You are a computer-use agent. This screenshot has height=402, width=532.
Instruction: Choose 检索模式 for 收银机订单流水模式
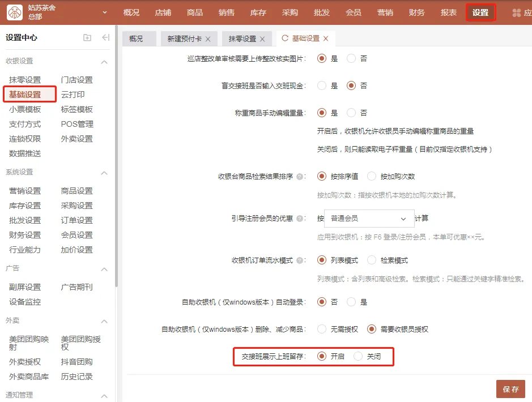click(372, 260)
